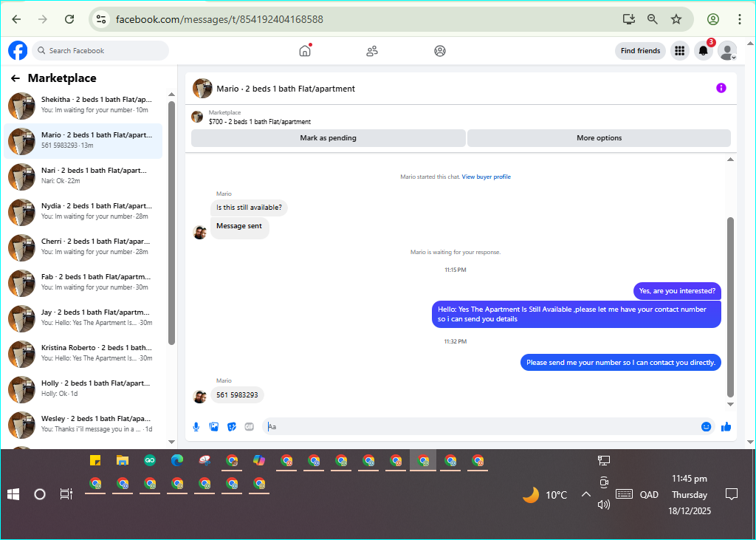Go back from Marketplace with the arrow
Image resolution: width=756 pixels, height=540 pixels.
pos(16,78)
